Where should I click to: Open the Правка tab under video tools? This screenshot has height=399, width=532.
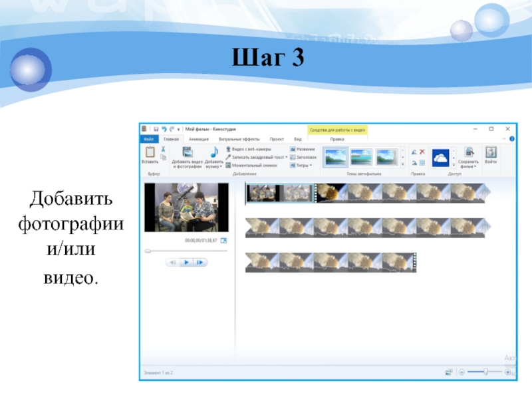(x=337, y=139)
